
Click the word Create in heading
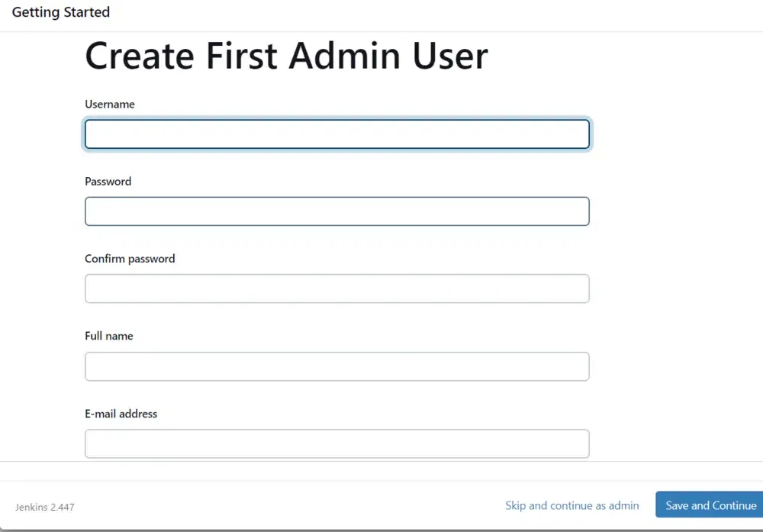140,56
